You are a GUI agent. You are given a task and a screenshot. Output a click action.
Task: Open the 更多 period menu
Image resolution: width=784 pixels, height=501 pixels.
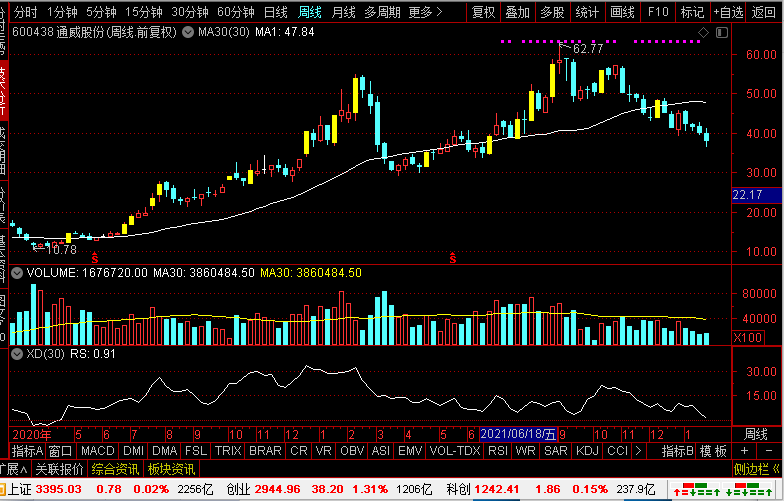coord(427,13)
